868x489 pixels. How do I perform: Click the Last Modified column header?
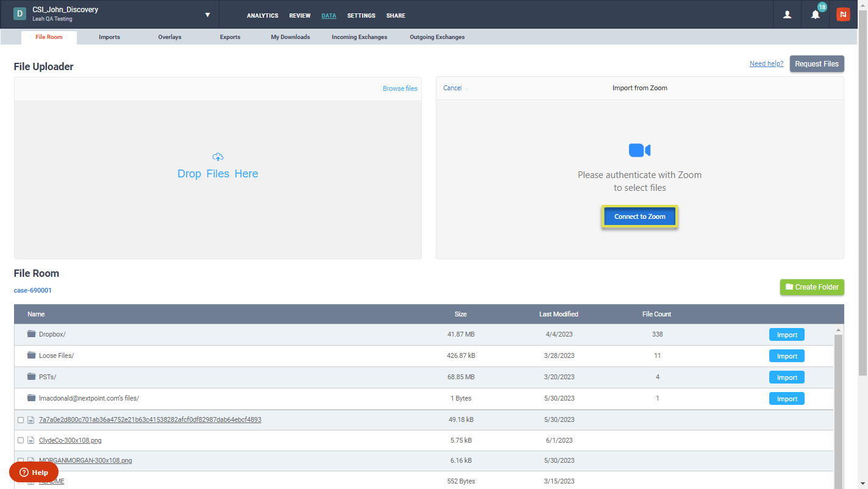(558, 314)
